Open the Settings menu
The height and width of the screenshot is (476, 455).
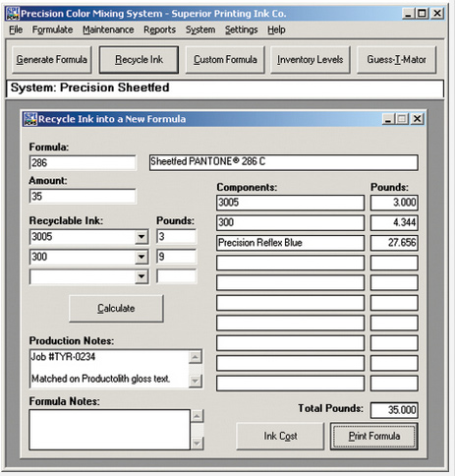pyautogui.click(x=242, y=30)
